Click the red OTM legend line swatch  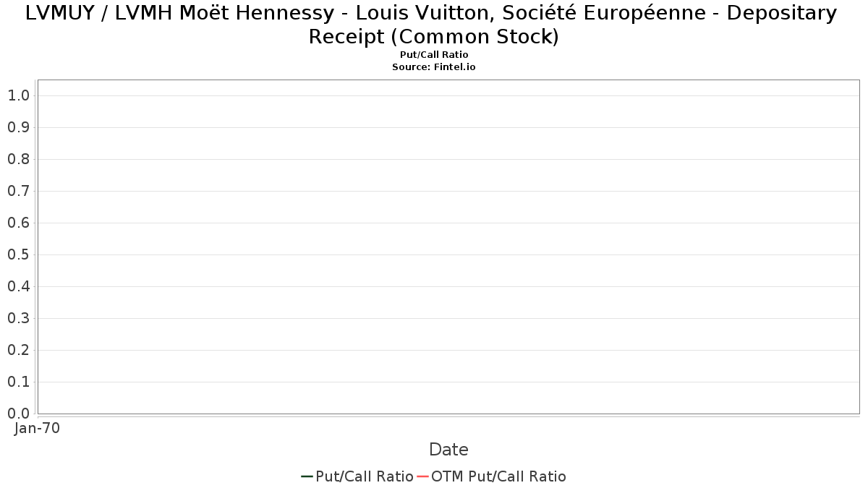click(422, 476)
